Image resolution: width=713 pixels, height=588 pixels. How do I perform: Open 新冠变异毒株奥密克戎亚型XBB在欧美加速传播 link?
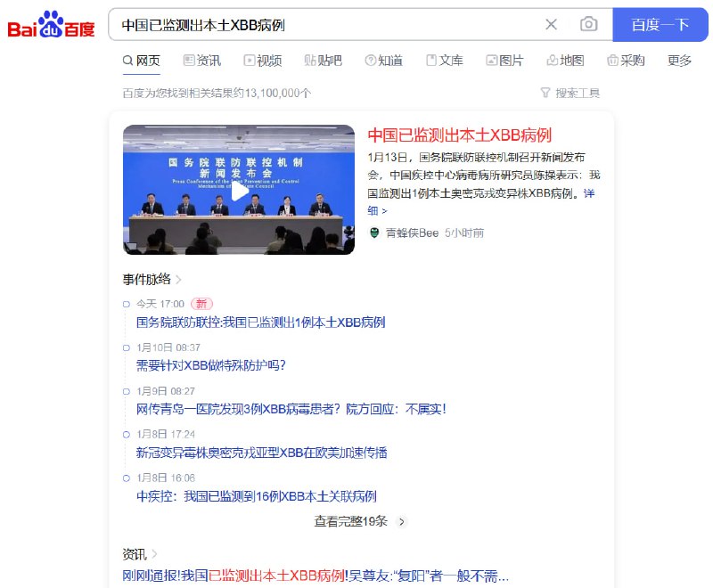pyautogui.click(x=261, y=453)
